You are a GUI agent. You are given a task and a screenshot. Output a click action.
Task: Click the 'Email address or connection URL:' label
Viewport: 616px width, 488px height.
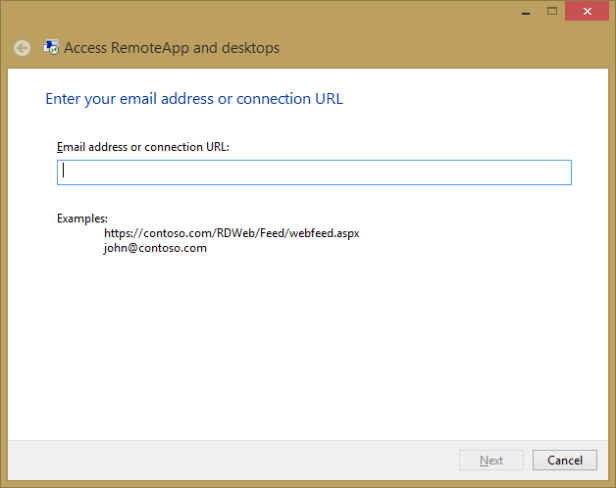[143, 147]
